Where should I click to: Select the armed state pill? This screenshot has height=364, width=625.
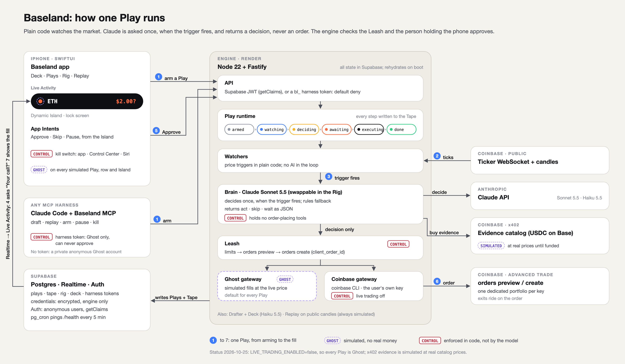239,130
